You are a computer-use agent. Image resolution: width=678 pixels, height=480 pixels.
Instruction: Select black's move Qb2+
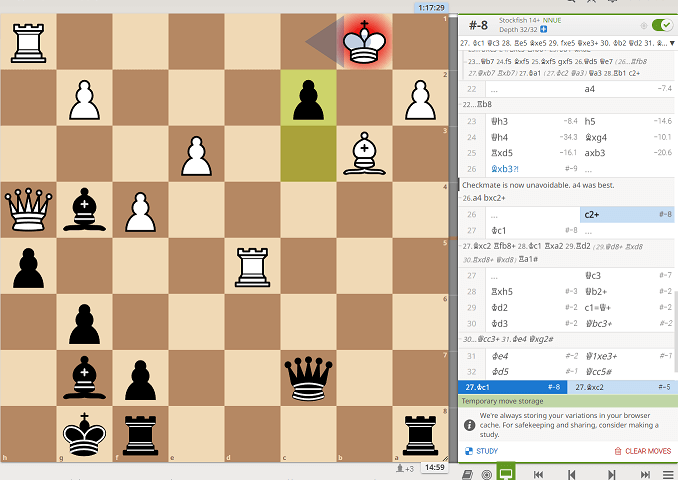(x=627, y=291)
